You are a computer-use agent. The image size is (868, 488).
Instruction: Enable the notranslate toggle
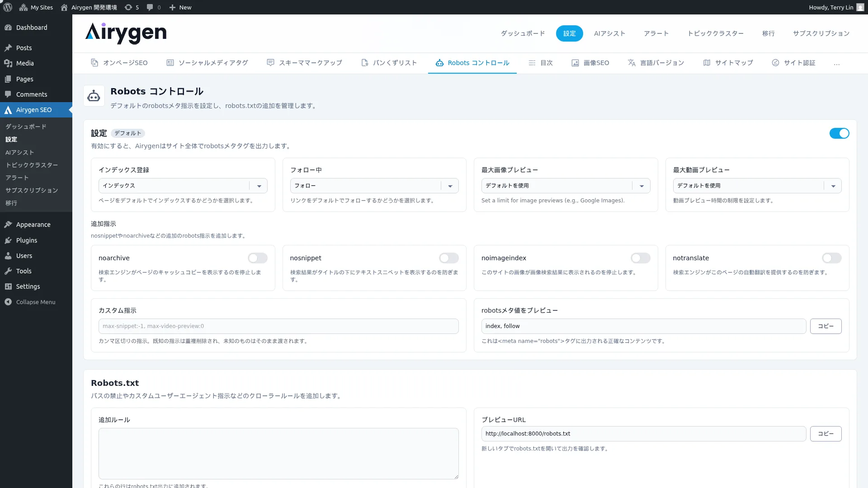pyautogui.click(x=832, y=258)
